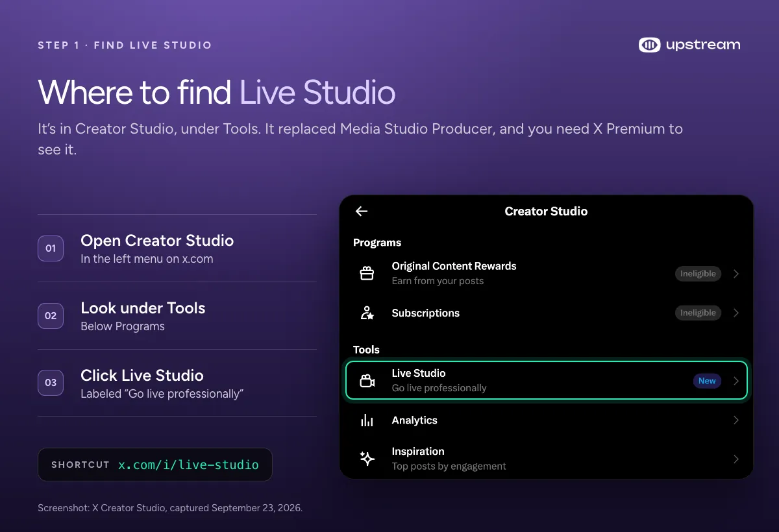The width and height of the screenshot is (779, 532).
Task: Click the "Creator Studio" panel title
Action: click(x=546, y=212)
